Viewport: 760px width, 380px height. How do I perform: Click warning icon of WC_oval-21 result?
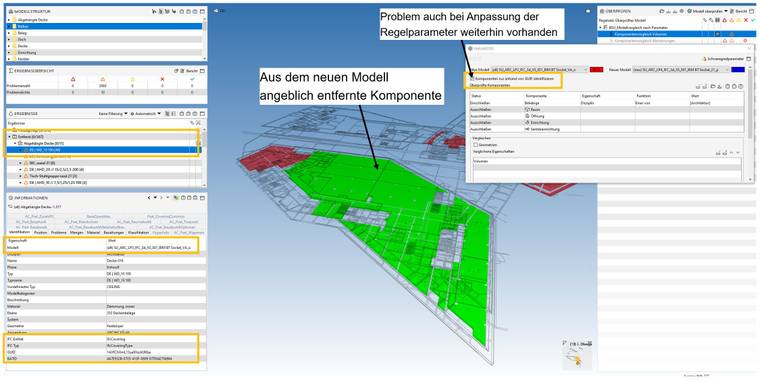[x=26, y=163]
